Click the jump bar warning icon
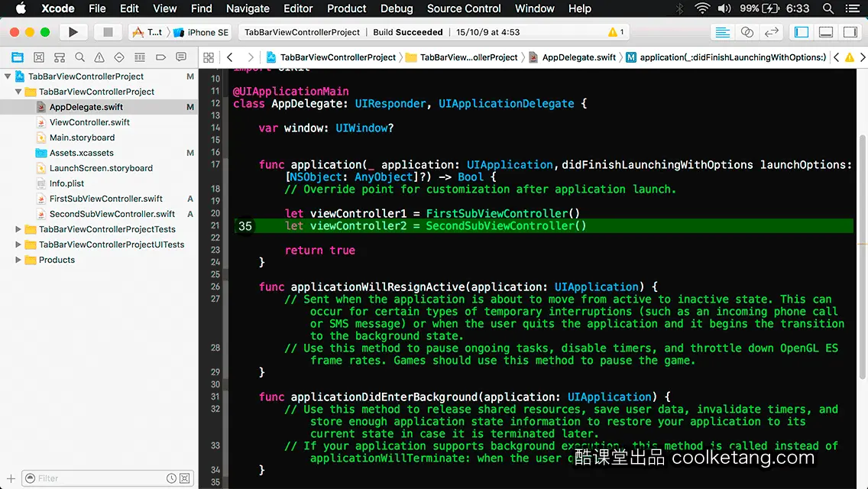 pos(849,57)
